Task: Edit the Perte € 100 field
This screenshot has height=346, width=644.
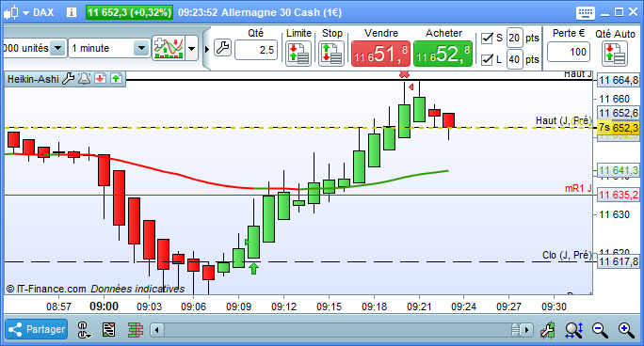Action: click(569, 52)
